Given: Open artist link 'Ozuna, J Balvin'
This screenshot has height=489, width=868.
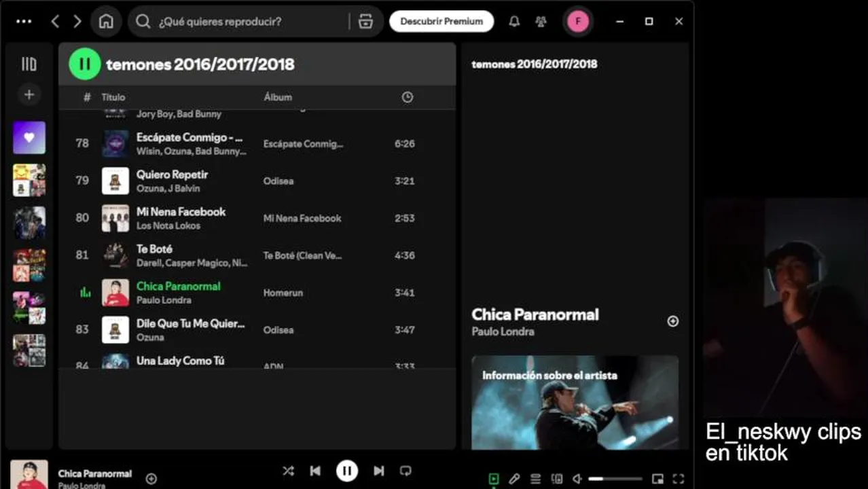Looking at the screenshot, I should pyautogui.click(x=168, y=188).
